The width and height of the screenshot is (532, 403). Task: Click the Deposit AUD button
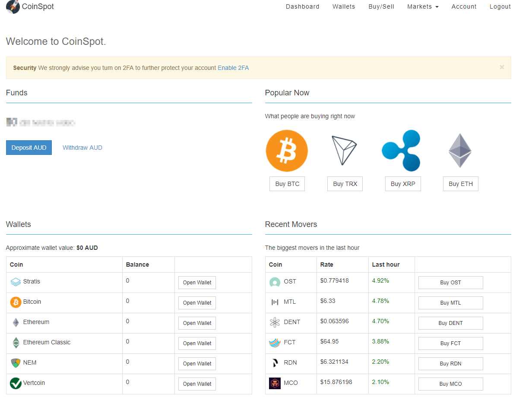tap(28, 147)
